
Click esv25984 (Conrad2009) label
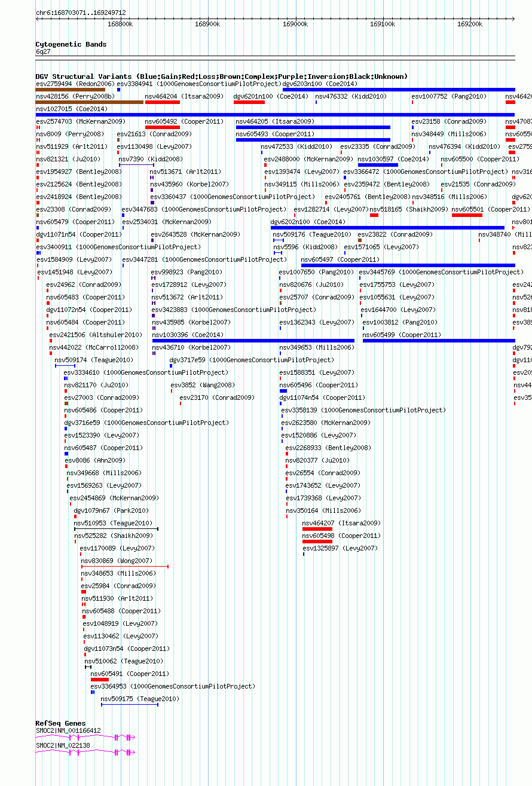[118, 586]
